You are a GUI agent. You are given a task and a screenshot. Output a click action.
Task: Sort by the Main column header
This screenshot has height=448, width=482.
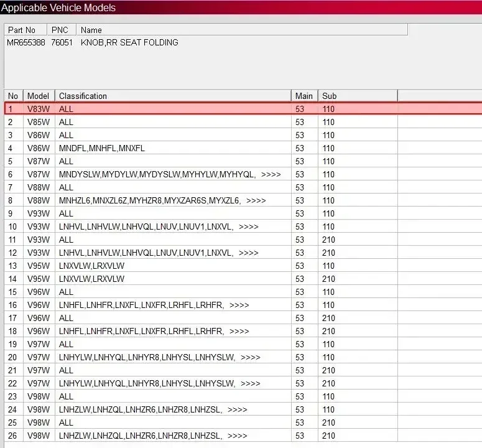(x=305, y=96)
